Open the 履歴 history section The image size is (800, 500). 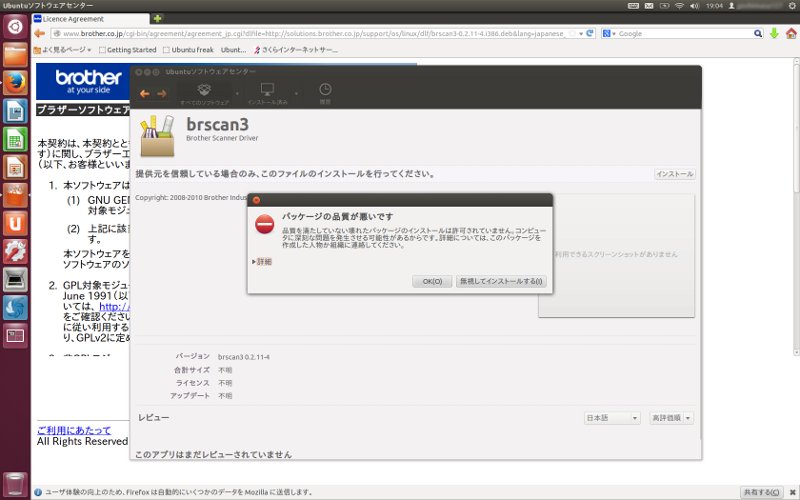point(325,94)
